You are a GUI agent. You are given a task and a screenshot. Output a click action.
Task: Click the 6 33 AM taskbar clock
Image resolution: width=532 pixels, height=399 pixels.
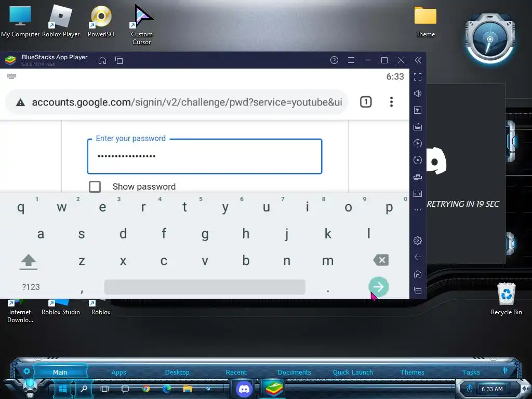point(492,389)
